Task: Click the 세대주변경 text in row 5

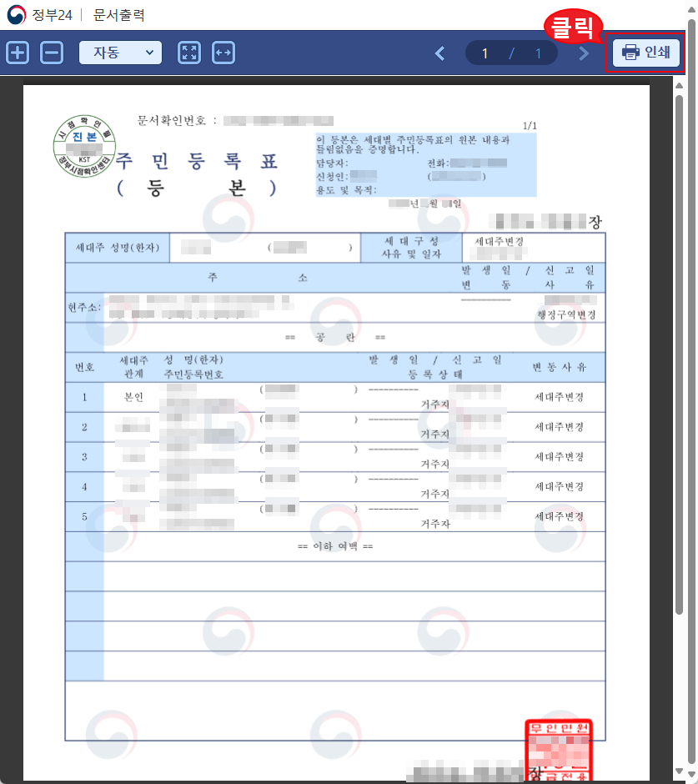Action: 560,516
